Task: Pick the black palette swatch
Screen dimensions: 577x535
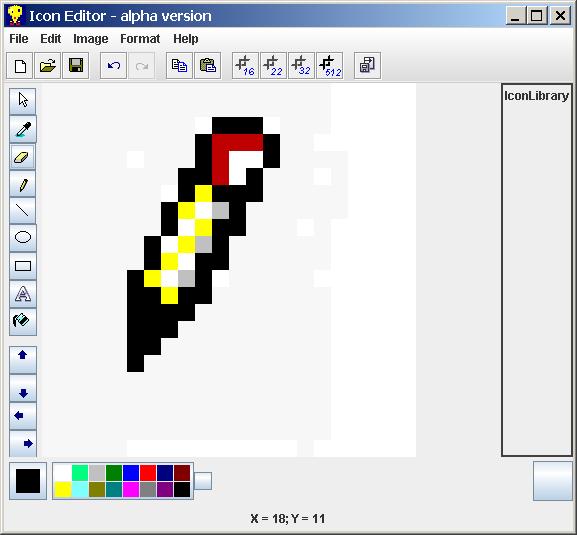Action: pos(182,489)
